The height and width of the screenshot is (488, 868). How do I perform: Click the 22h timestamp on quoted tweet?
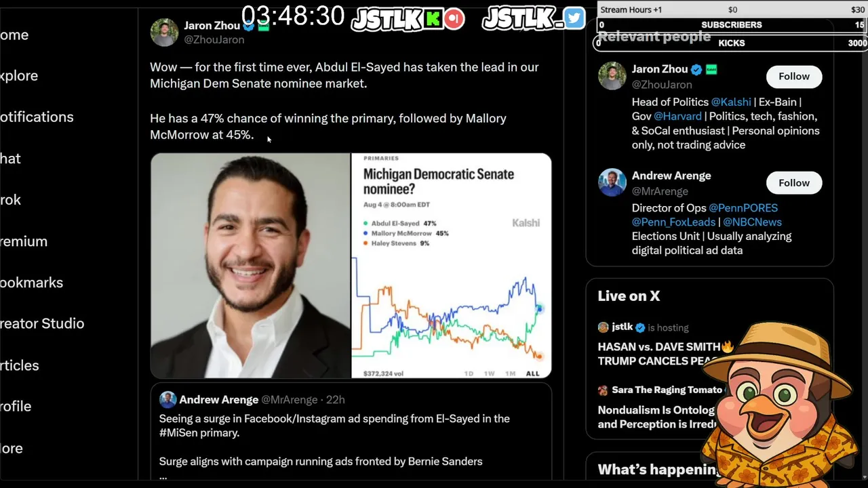[335, 400]
